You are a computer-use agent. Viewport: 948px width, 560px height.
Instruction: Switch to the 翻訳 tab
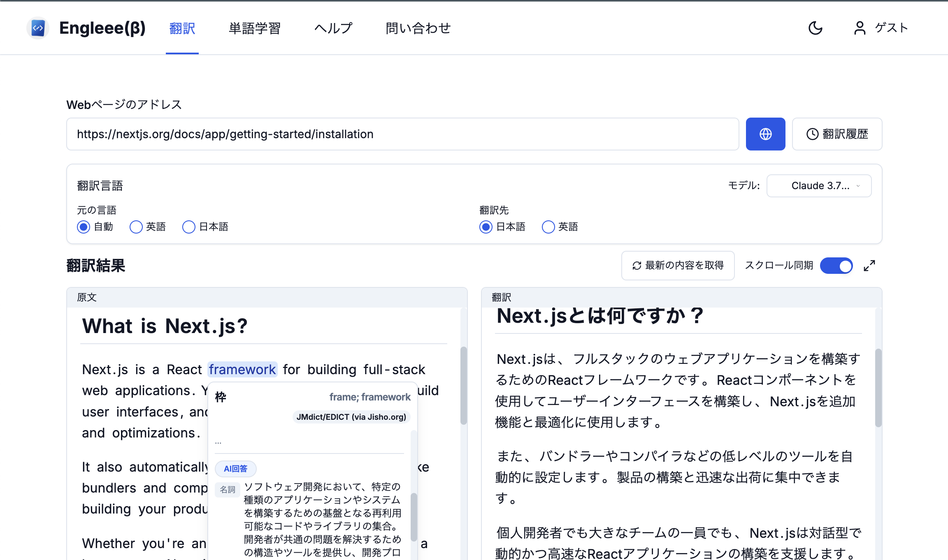point(182,28)
